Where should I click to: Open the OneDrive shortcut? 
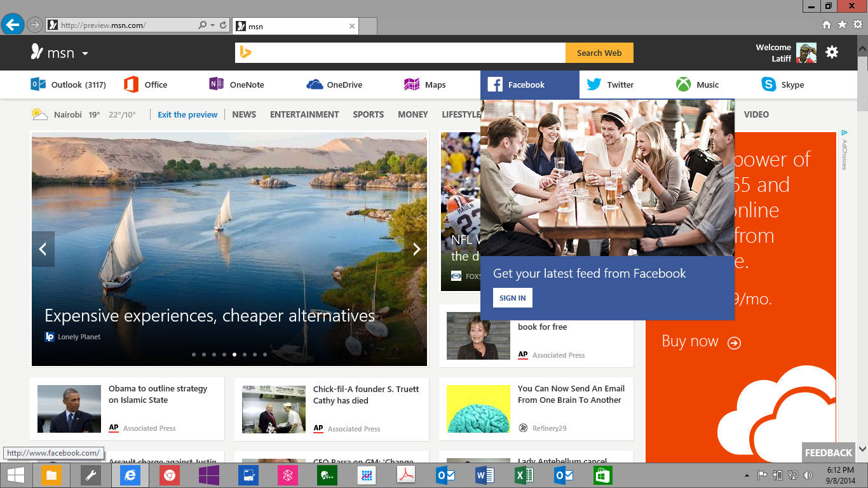334,85
